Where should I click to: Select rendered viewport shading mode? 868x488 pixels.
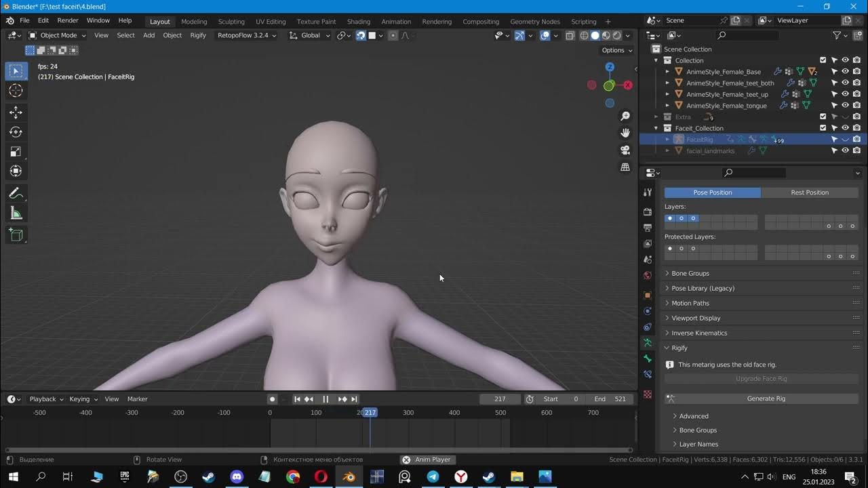click(617, 35)
